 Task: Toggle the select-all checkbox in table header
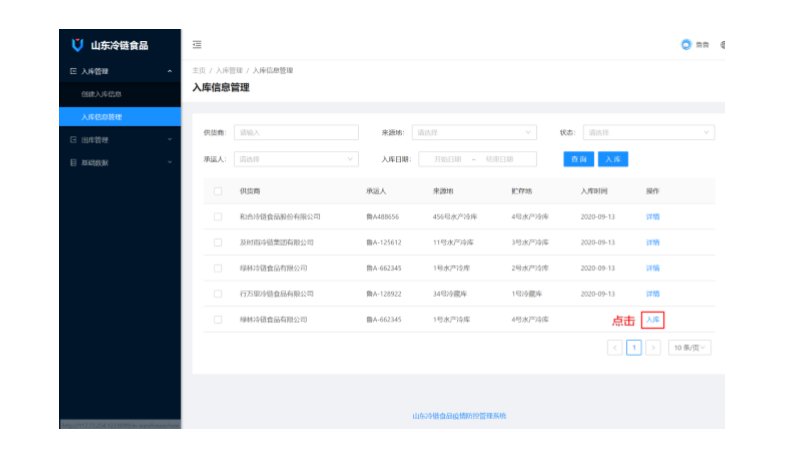click(217, 190)
